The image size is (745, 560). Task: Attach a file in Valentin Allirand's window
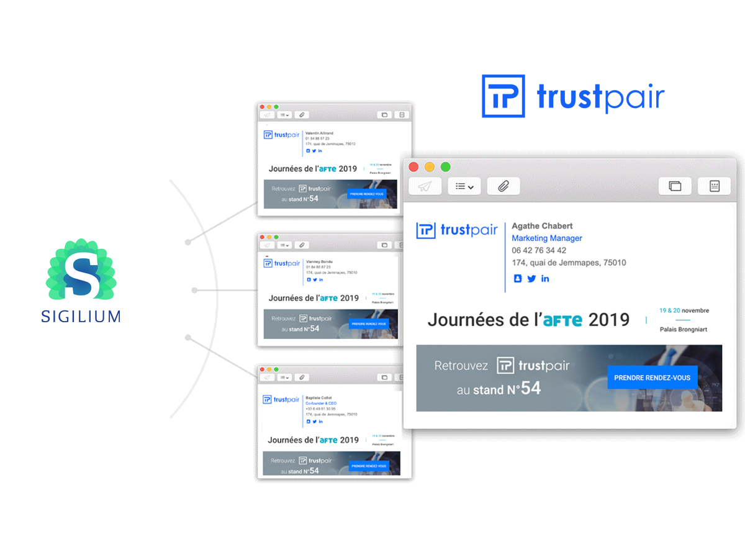pos(301,115)
